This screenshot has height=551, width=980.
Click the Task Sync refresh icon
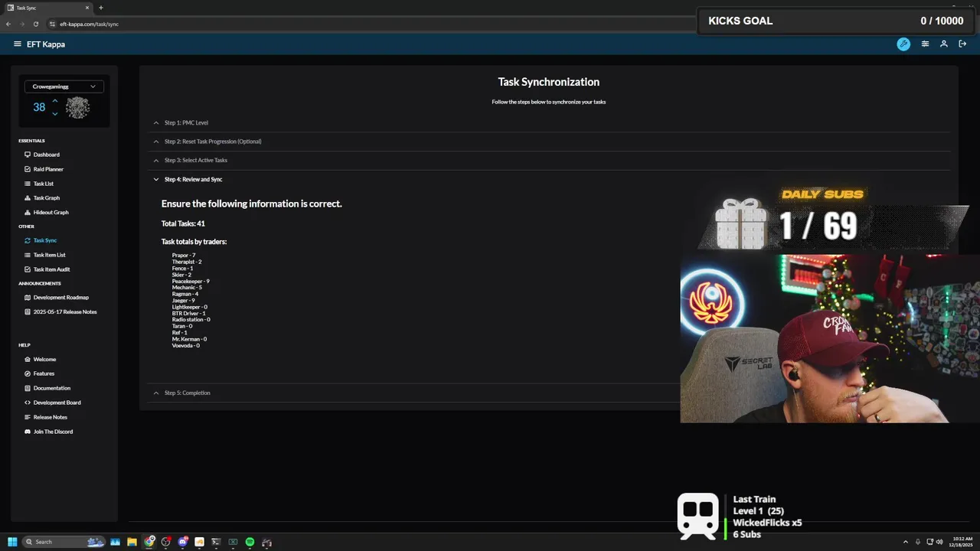click(28, 240)
